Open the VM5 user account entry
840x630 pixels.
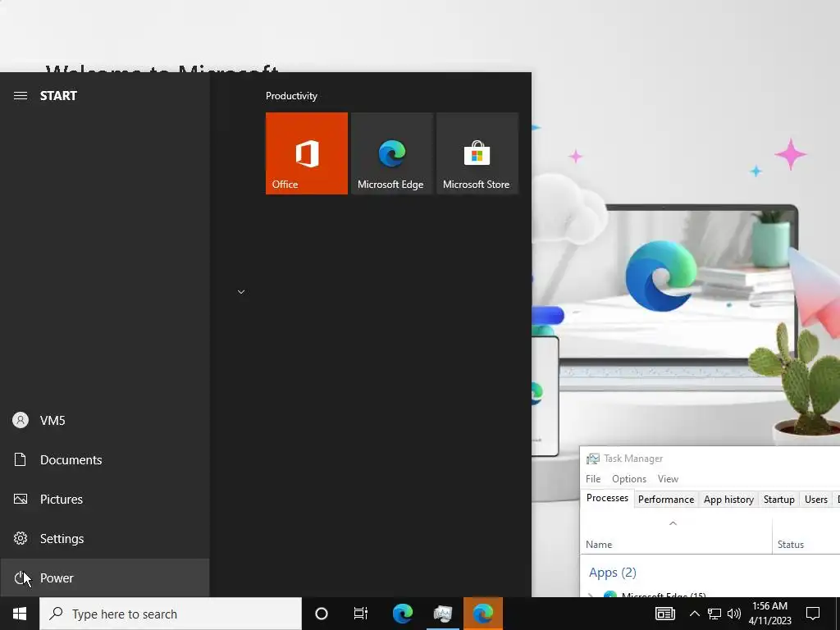tap(104, 421)
